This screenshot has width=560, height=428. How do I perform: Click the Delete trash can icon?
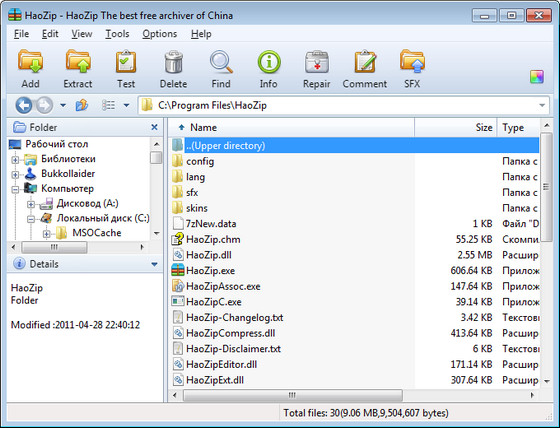point(174,62)
